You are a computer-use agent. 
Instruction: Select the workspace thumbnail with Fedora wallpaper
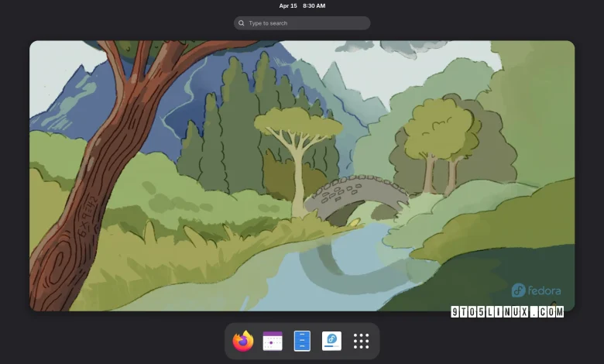[302, 176]
